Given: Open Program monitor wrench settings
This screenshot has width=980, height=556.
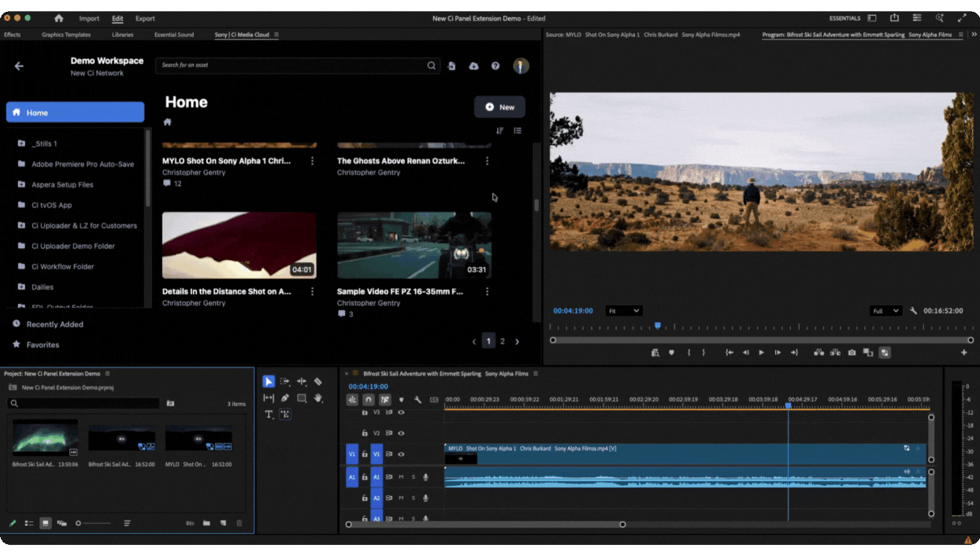Looking at the screenshot, I should pyautogui.click(x=914, y=311).
